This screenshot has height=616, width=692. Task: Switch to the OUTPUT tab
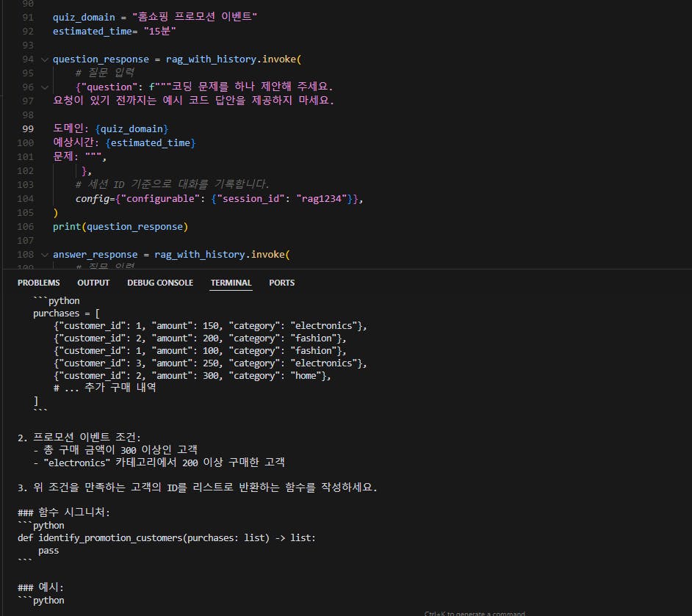coord(93,283)
